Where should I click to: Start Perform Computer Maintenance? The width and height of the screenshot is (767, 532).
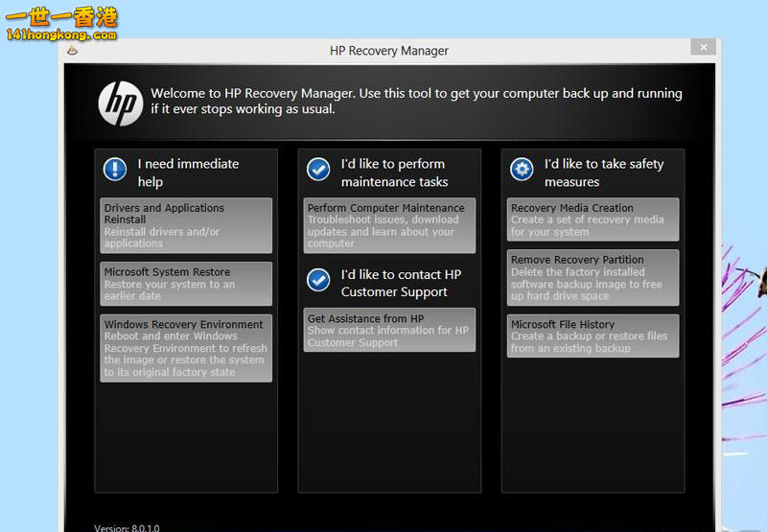[389, 225]
